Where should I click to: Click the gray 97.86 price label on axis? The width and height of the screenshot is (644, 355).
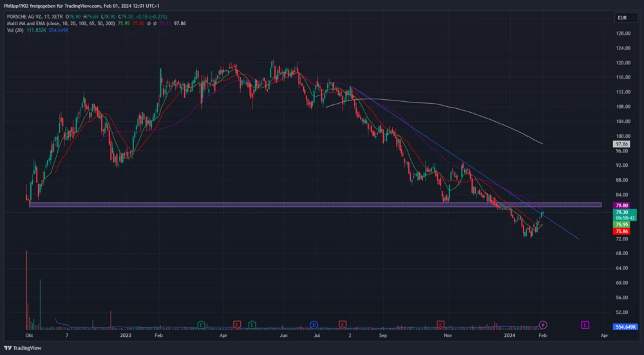(621, 145)
